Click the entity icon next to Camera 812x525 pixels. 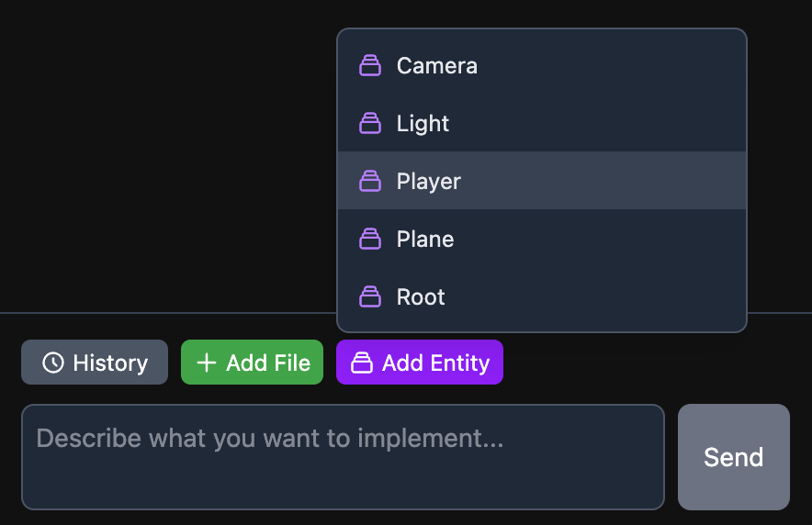369,66
